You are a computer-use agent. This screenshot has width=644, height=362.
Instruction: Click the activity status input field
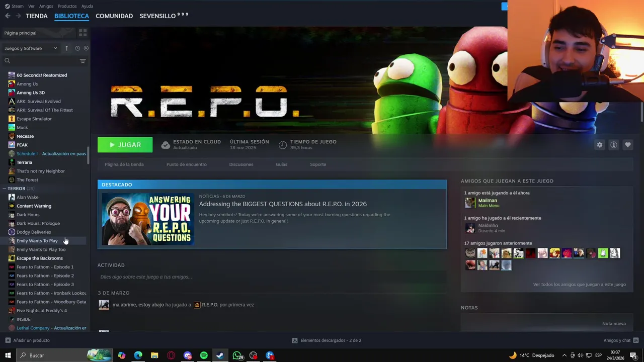272,277
